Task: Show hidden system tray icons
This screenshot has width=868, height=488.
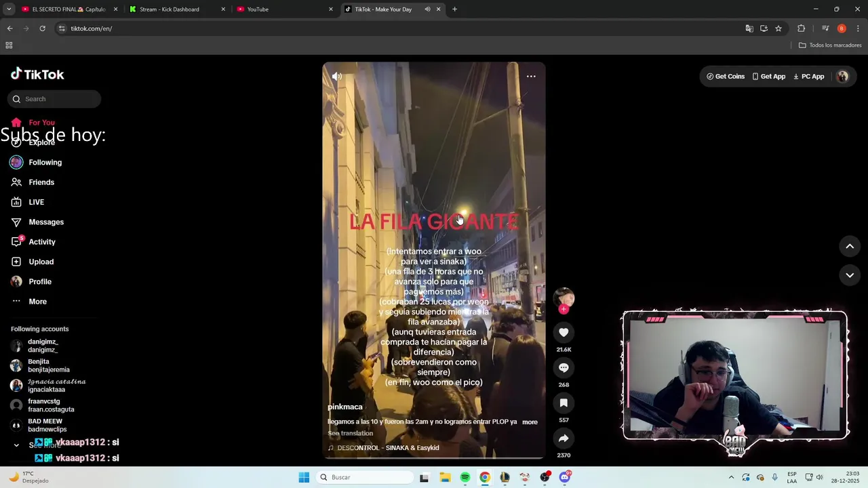Action: point(731,477)
